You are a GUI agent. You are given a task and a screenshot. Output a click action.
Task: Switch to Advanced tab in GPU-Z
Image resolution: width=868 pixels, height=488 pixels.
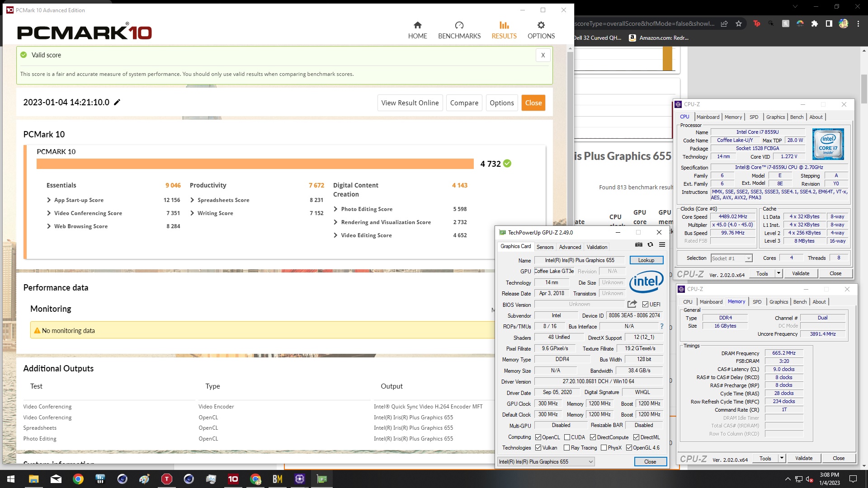(x=570, y=247)
